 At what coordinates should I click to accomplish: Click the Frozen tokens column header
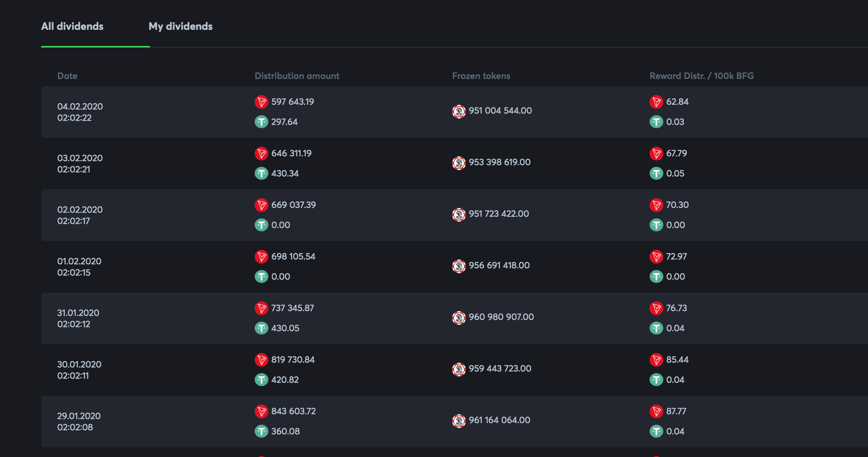(481, 76)
